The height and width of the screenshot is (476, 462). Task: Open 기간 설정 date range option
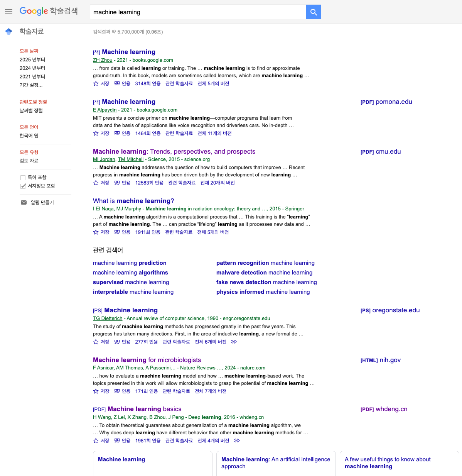pos(32,85)
